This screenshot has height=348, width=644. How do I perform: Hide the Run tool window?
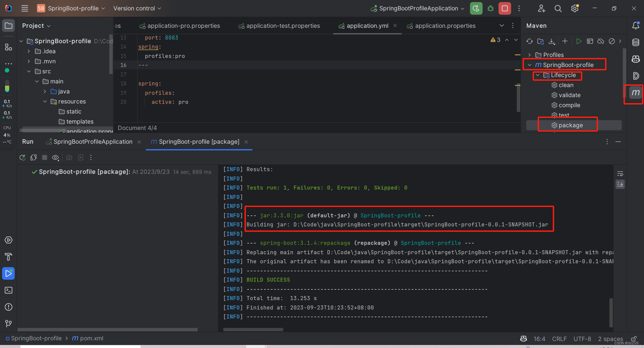click(618, 142)
